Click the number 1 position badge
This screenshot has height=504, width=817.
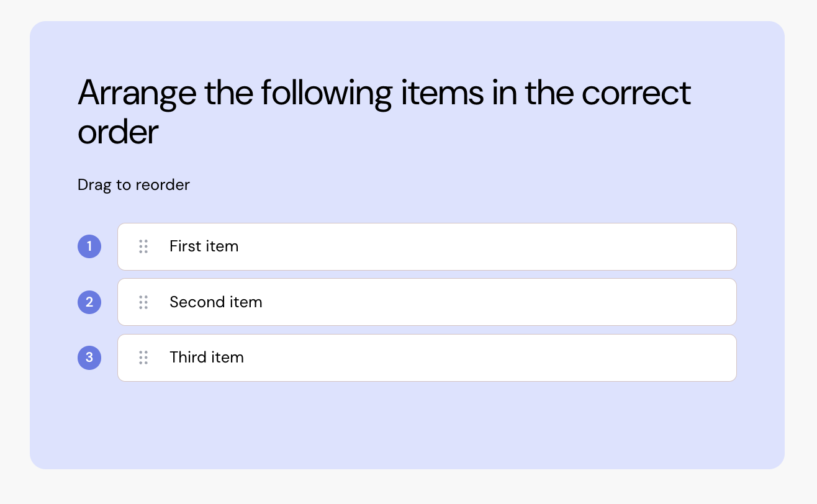point(89,246)
